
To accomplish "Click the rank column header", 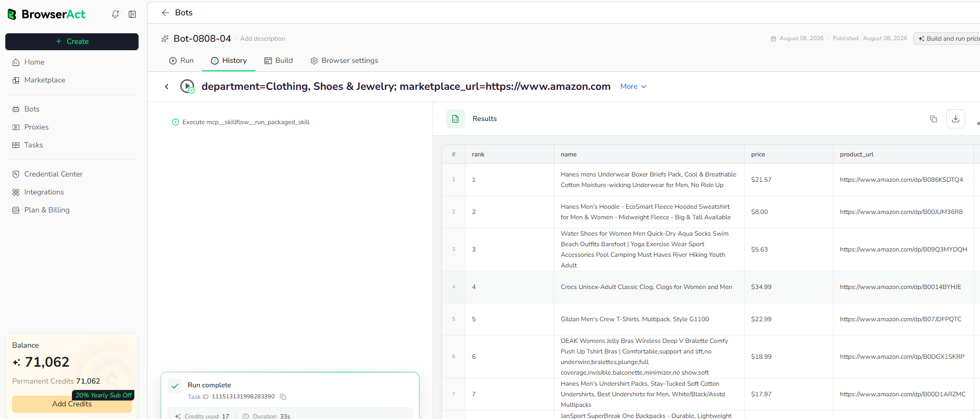I will (509, 154).
